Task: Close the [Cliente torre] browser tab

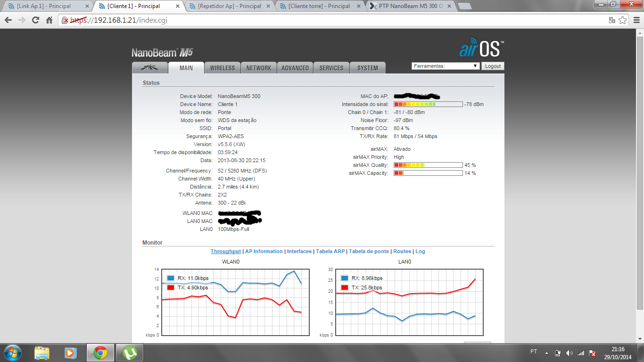Action: click(359, 6)
